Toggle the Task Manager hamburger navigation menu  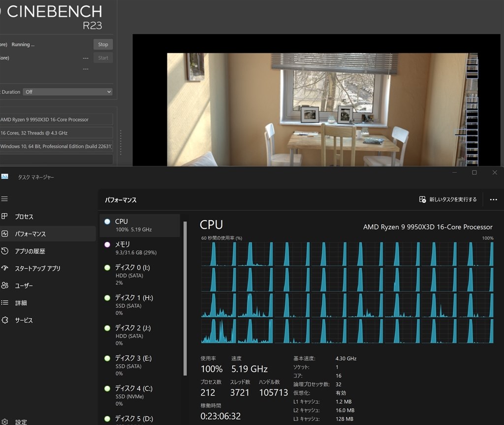pyautogui.click(x=4, y=199)
